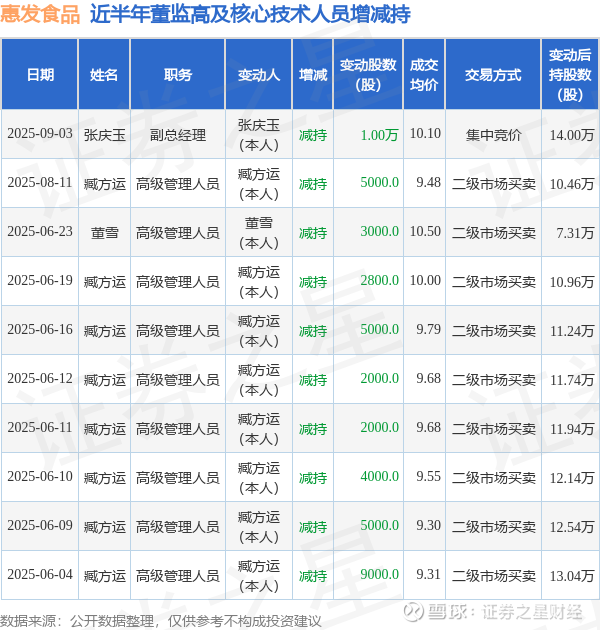Screen dimensions: 600x630
Task: Click 减持 in the 2025-06-23 row
Action: point(313,233)
